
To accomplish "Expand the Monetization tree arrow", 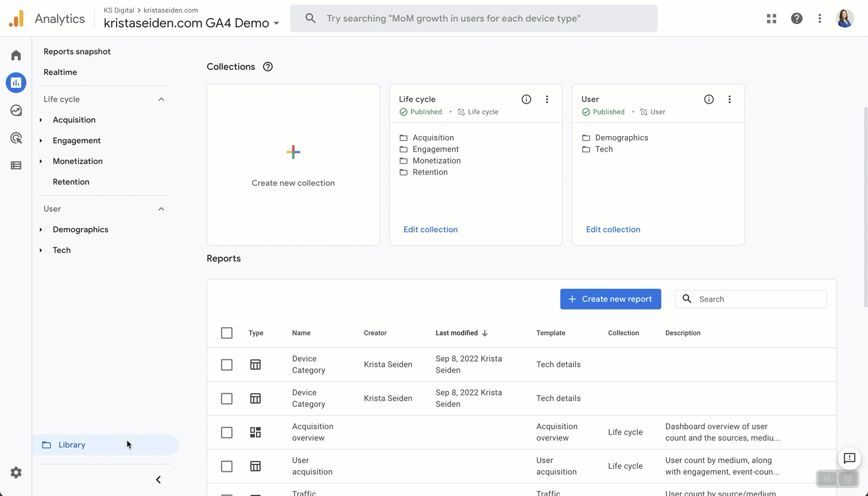I will 41,161.
